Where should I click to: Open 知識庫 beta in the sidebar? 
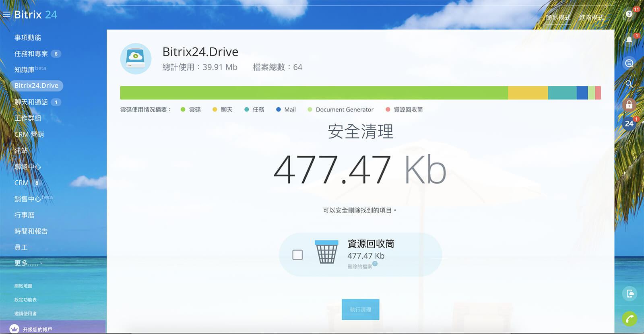point(30,69)
